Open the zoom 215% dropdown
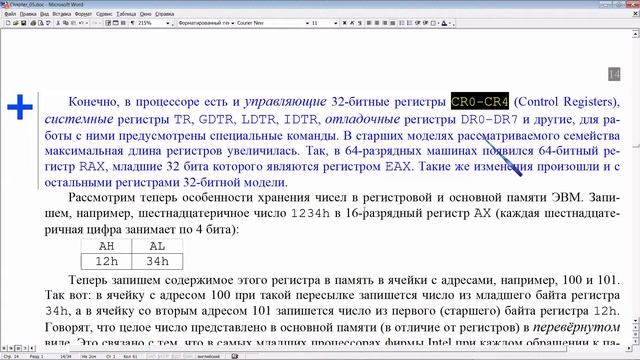Screen dimensions: 640x360 [x=168, y=23]
